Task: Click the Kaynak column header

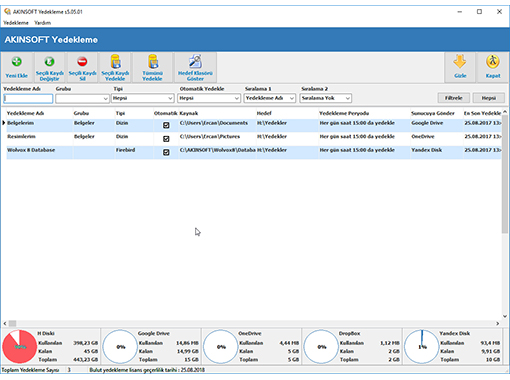Action: point(189,113)
